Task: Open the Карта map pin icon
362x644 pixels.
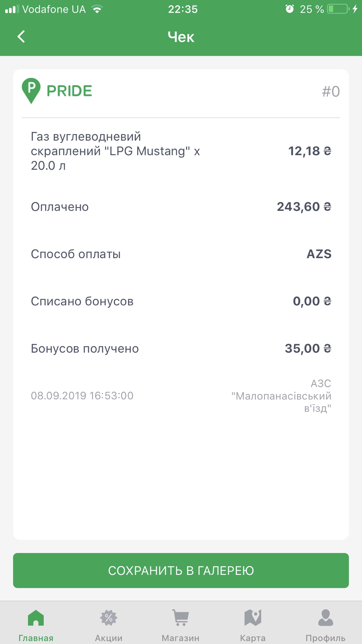Action: 253,617
